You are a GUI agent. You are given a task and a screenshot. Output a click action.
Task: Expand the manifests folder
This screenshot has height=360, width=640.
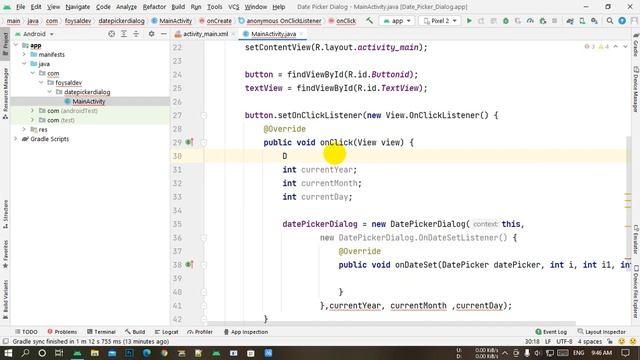[x=24, y=54]
